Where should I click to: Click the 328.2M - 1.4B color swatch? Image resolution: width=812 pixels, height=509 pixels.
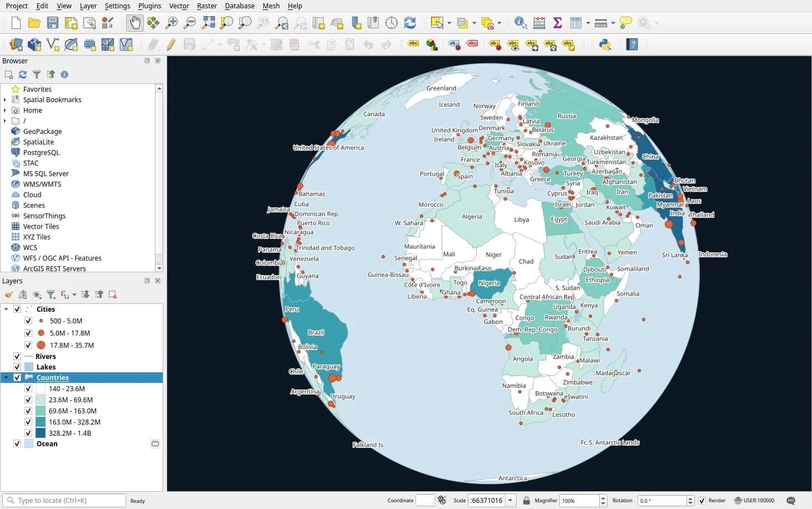(41, 433)
